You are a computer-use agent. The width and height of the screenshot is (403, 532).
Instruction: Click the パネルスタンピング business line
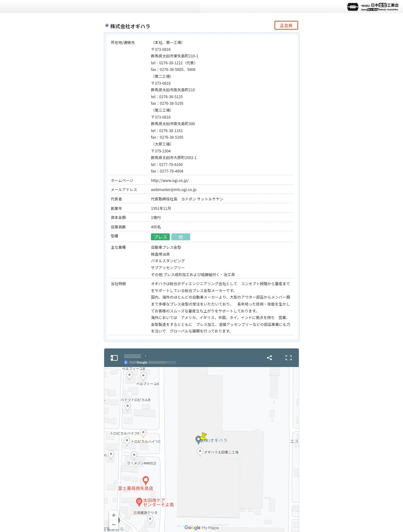pos(168,261)
